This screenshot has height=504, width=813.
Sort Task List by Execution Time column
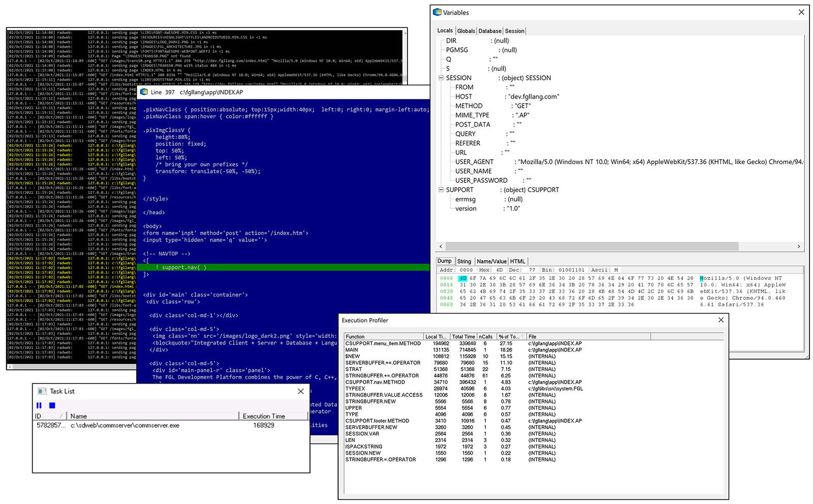(273, 416)
